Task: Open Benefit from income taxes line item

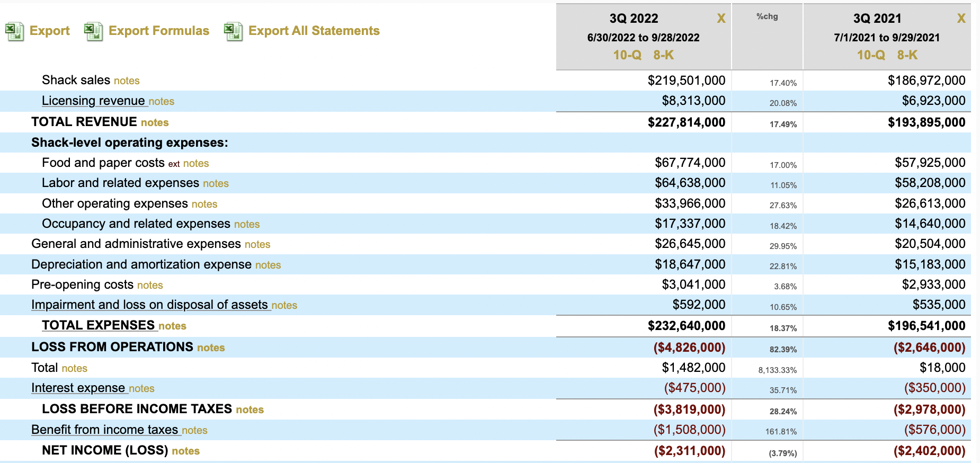Action: point(104,430)
